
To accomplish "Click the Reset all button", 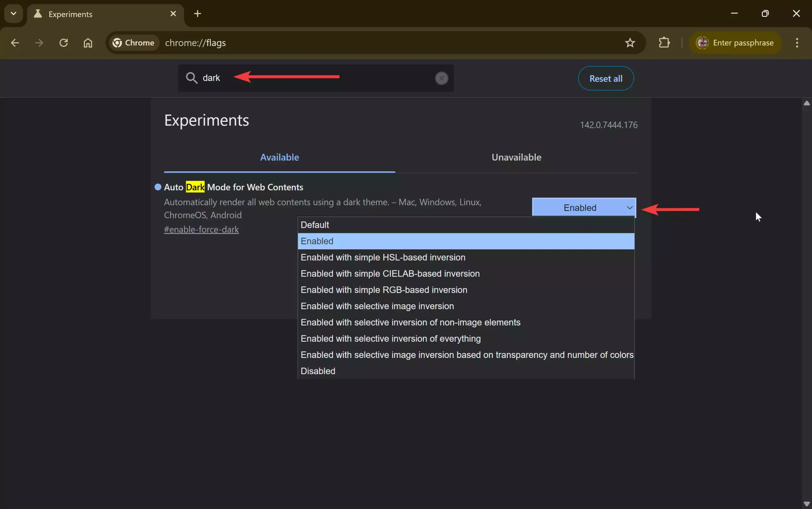I will (606, 78).
